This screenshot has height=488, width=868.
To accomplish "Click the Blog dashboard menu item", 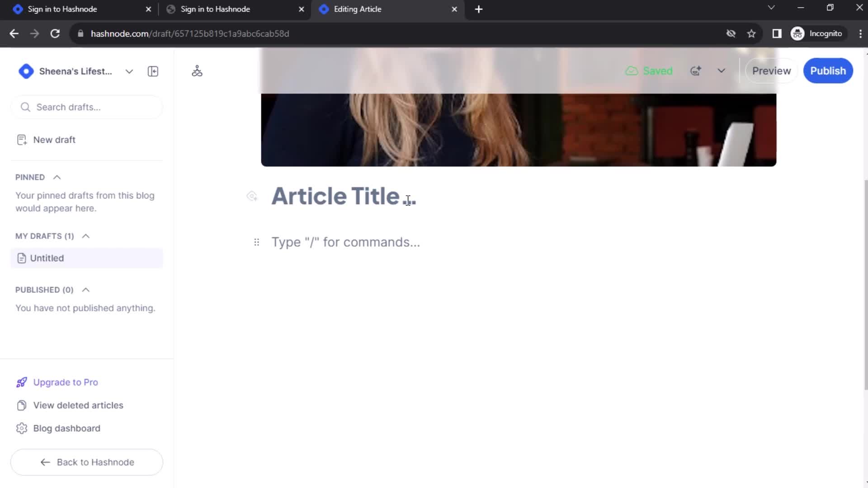I will pyautogui.click(x=67, y=428).
